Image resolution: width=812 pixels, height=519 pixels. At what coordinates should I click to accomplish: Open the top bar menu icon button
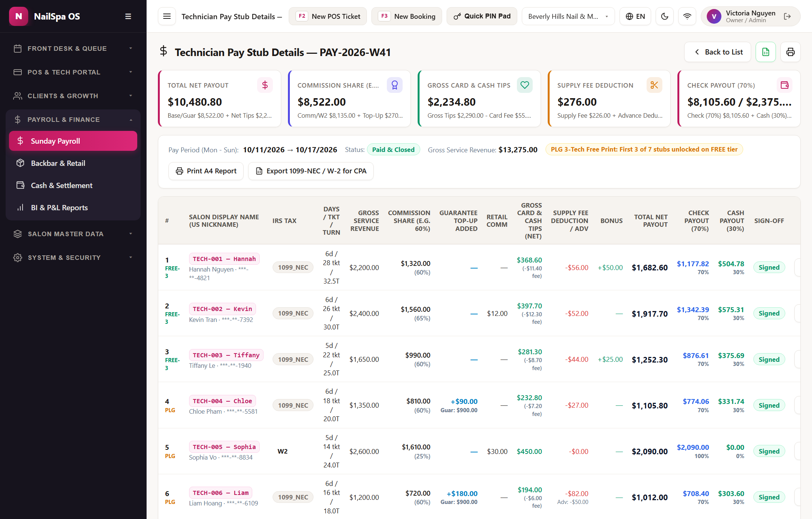coord(167,16)
